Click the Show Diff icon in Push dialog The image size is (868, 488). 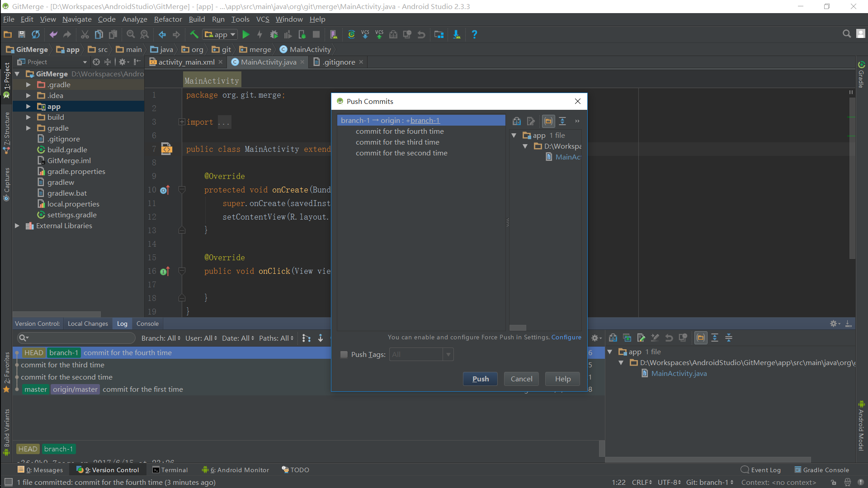(517, 121)
